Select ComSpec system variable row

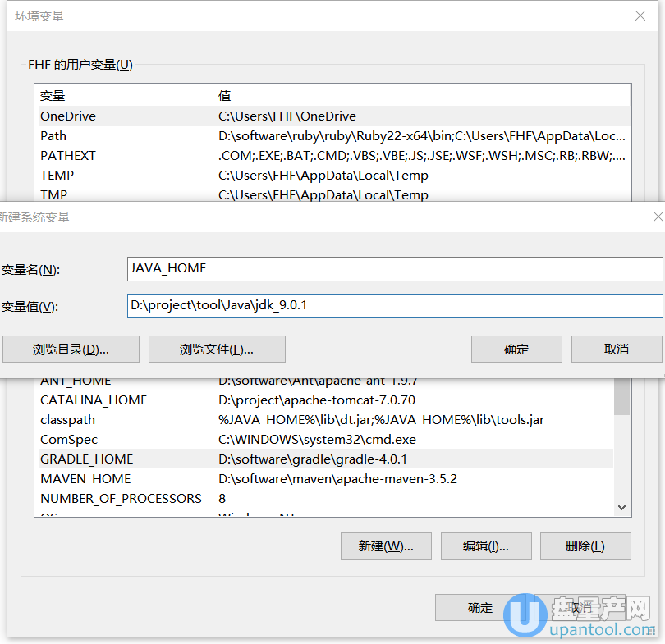[x=325, y=440]
